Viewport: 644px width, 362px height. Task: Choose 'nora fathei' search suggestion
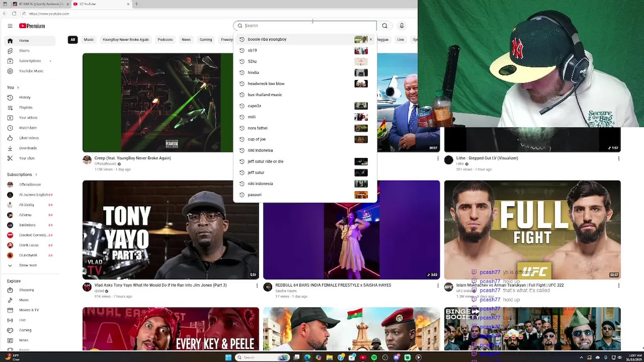click(x=304, y=128)
